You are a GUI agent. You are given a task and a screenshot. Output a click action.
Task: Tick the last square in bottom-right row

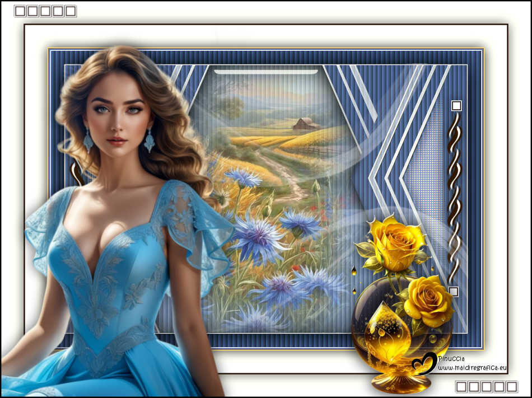pyautogui.click(x=511, y=386)
